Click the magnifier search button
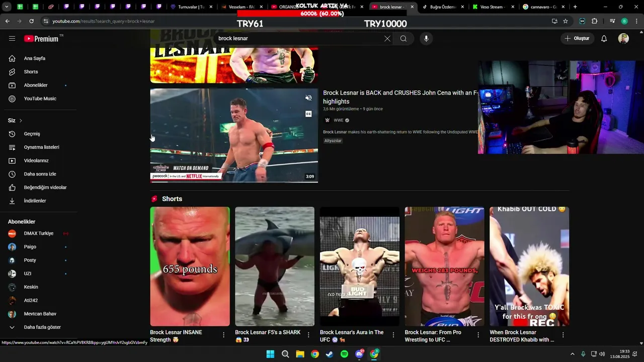Screen dimensions: 644x362 pos(404,39)
